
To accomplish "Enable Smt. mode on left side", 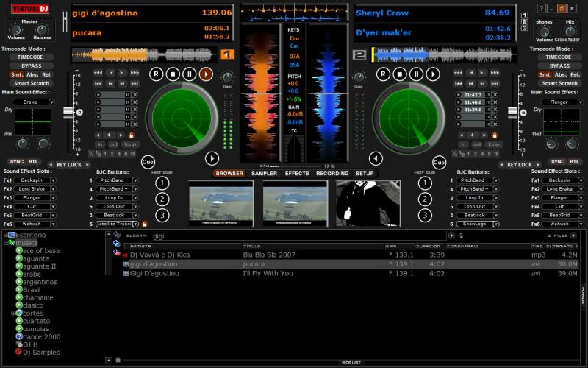I will 17,75.
